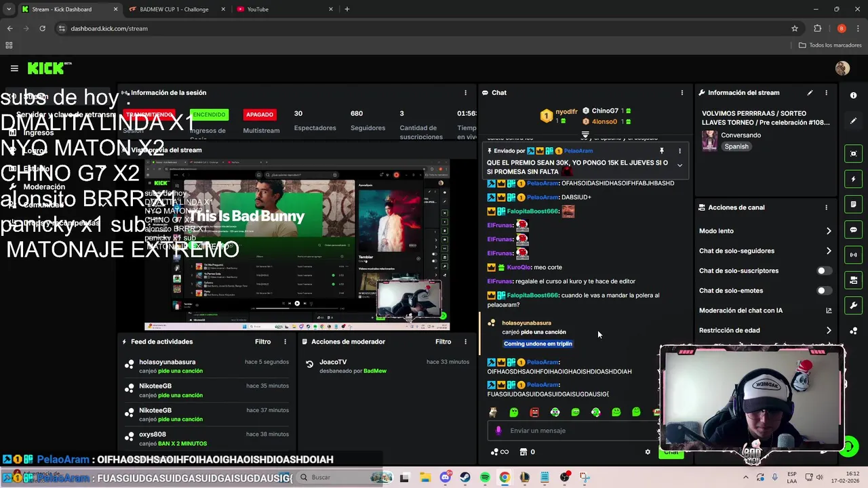This screenshot has height=488, width=868.
Task: Open Información de la sesión three-dot menu
Action: pos(465,93)
